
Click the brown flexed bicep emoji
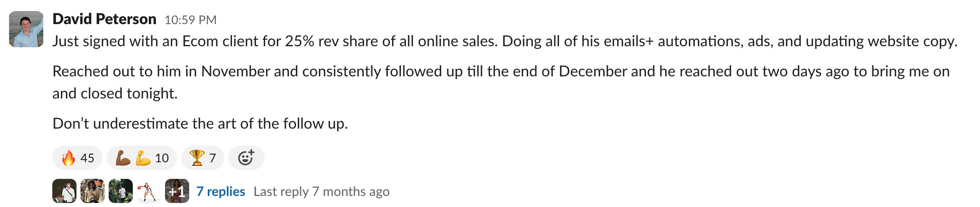123,158
